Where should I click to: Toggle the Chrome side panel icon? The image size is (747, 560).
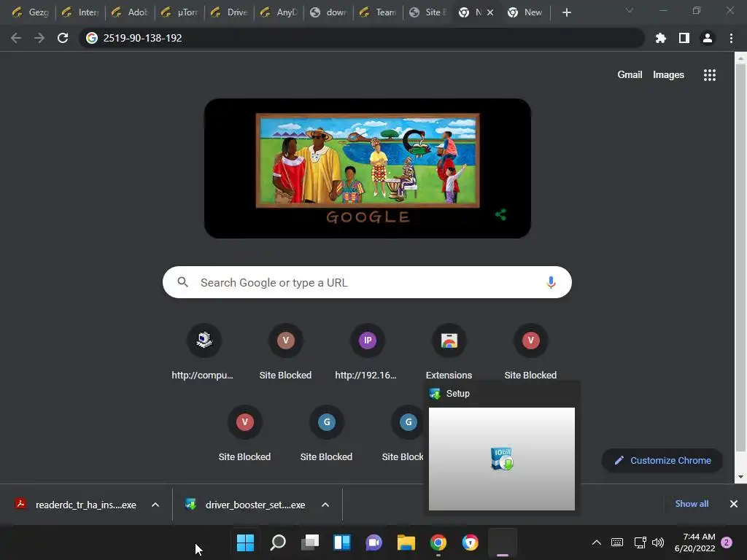coord(684,38)
